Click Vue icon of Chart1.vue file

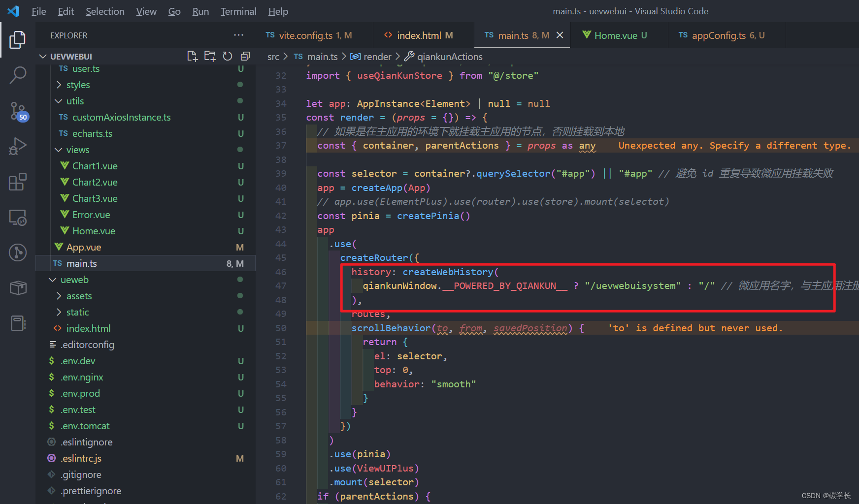point(65,166)
